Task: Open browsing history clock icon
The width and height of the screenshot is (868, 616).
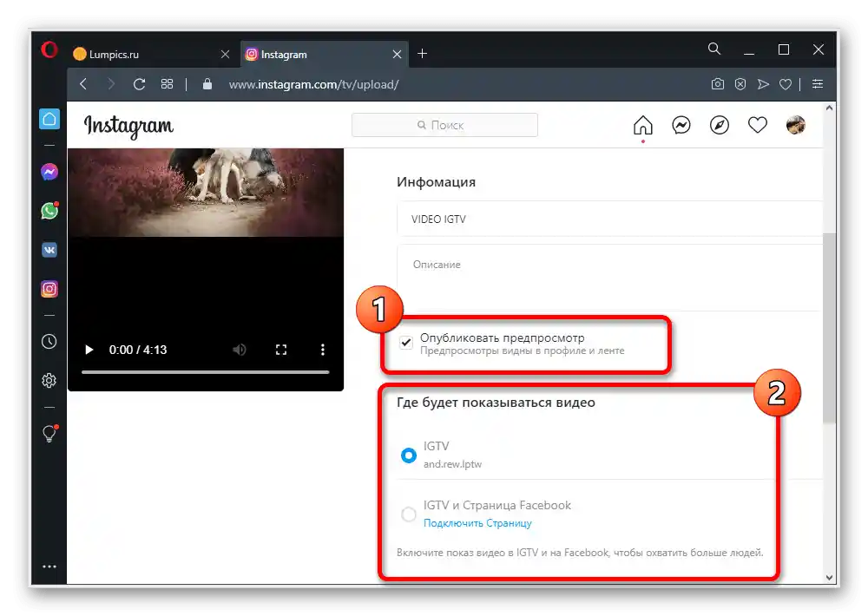Action: point(49,342)
